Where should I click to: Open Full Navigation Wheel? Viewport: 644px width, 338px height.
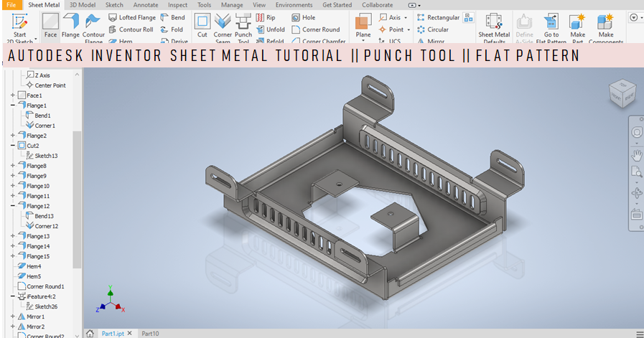point(637,133)
